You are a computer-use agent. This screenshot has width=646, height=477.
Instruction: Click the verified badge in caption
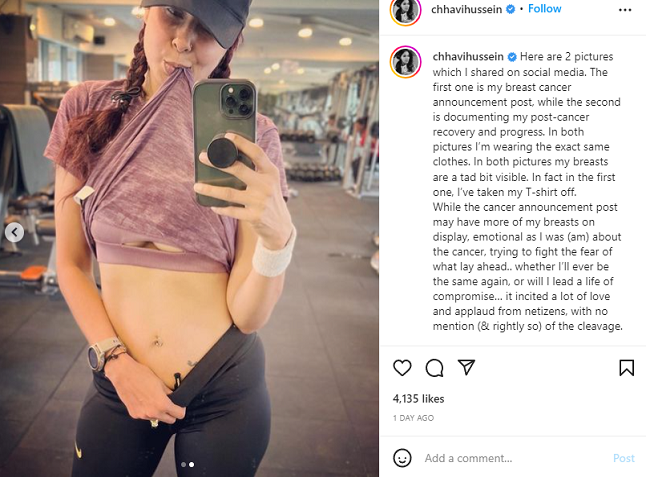point(512,56)
